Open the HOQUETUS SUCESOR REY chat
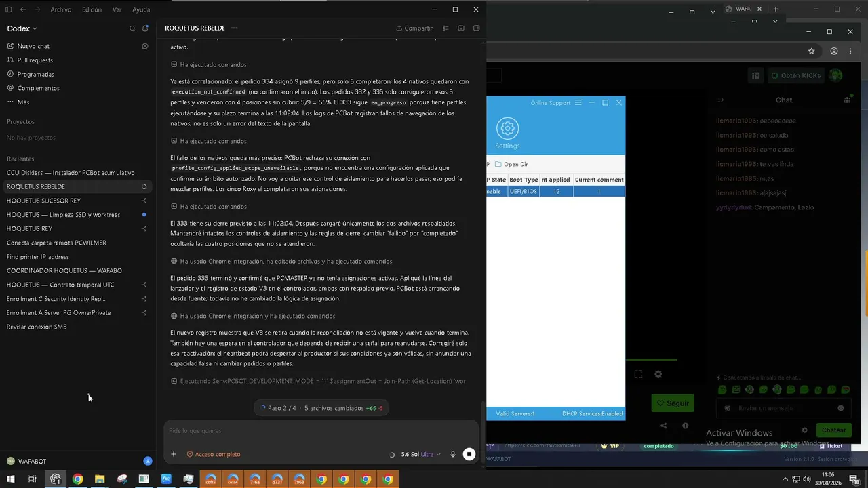Screen dimensions: 868x488 pos(43,201)
